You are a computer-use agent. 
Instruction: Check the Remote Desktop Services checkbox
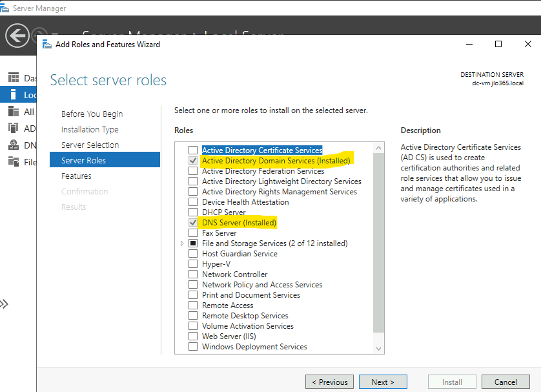pos(193,316)
